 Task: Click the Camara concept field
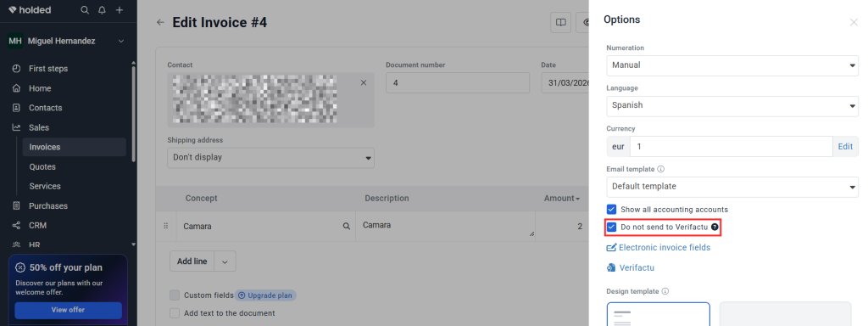[260, 226]
